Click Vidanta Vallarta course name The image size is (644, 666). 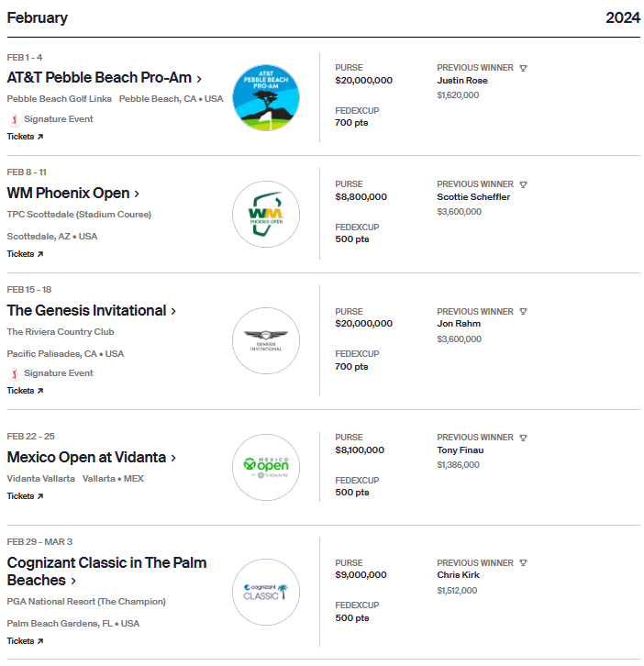click(40, 479)
